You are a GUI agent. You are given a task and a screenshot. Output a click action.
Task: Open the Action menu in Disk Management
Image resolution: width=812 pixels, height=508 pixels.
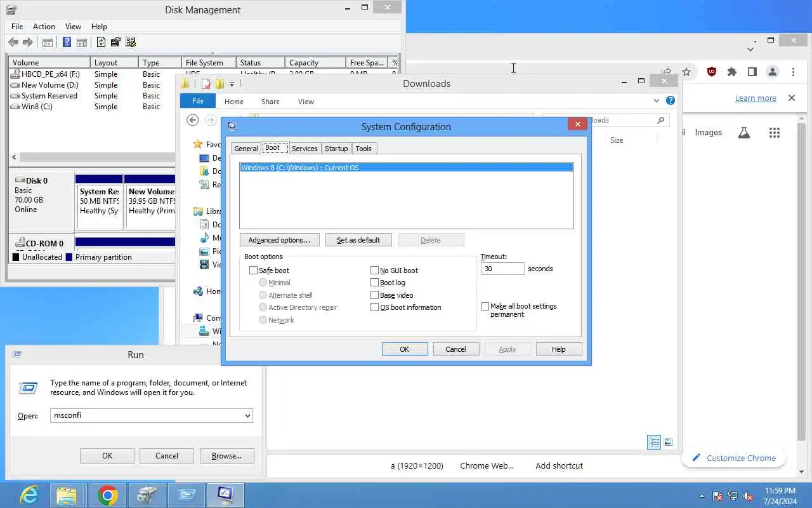pyautogui.click(x=44, y=27)
